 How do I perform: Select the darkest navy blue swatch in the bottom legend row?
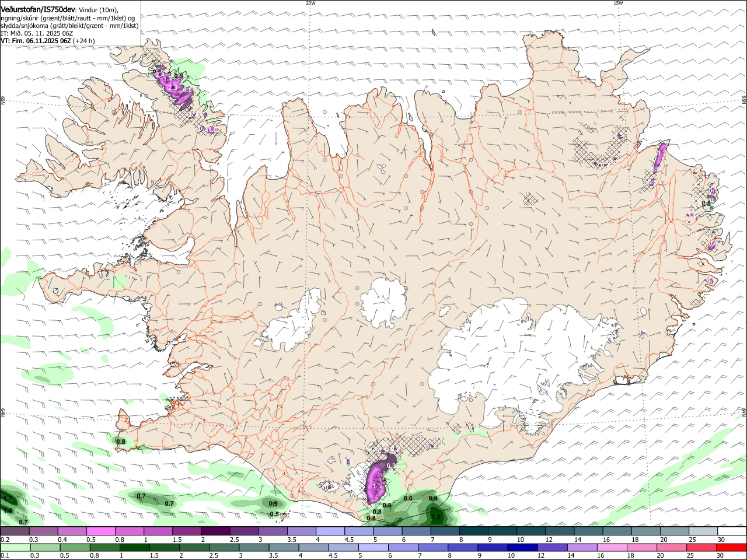point(521,548)
